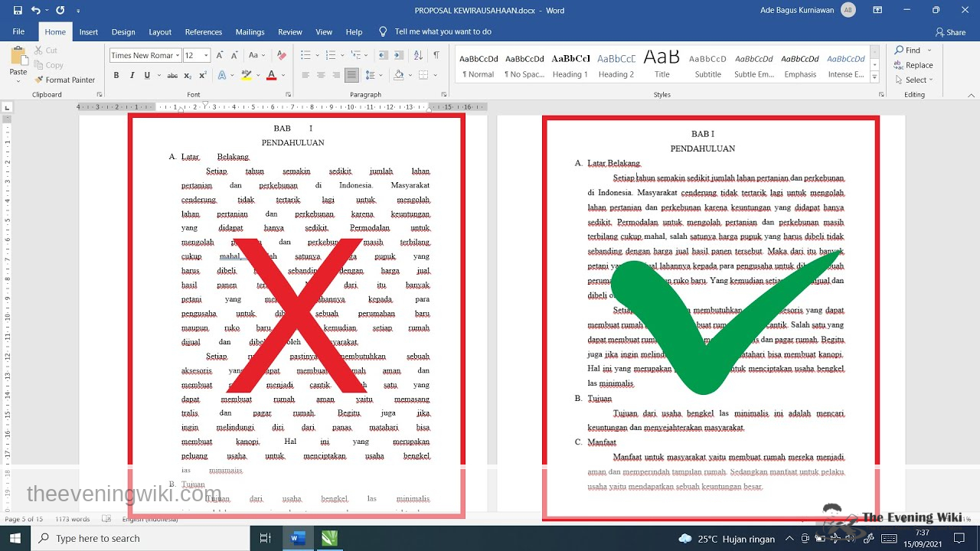This screenshot has width=980, height=551.
Task: Click the yellow text highlight color
Action: pos(246,75)
